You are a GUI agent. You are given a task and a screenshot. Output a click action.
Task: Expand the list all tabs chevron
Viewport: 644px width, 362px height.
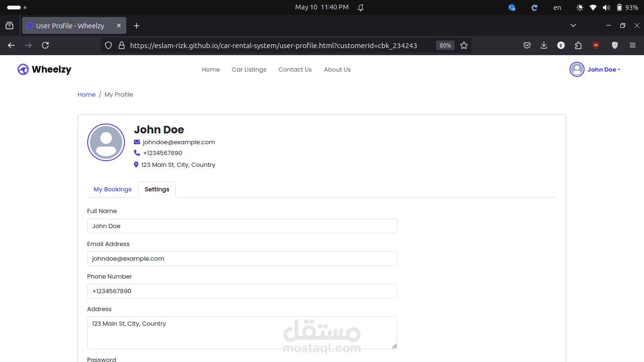573,25
